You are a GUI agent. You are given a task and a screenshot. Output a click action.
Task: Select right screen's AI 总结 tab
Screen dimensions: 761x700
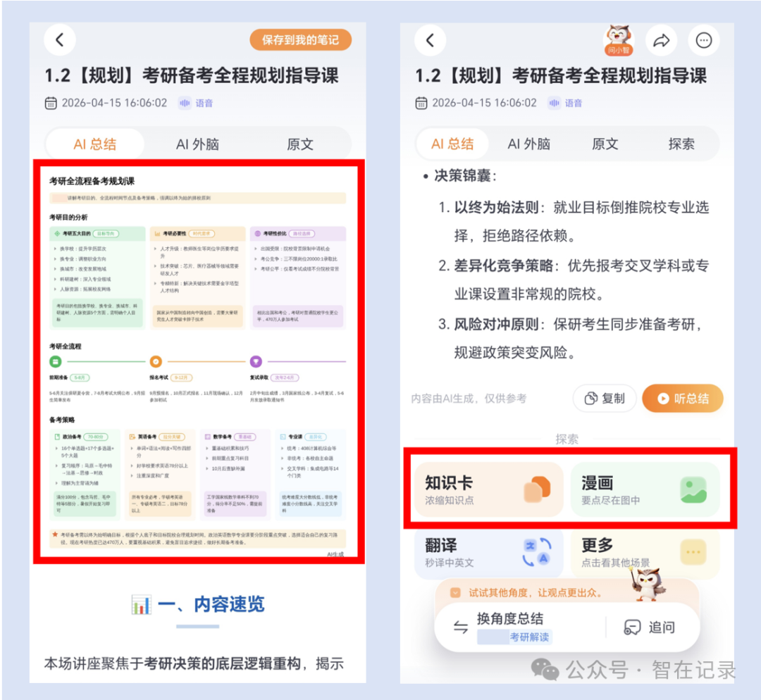(452, 144)
